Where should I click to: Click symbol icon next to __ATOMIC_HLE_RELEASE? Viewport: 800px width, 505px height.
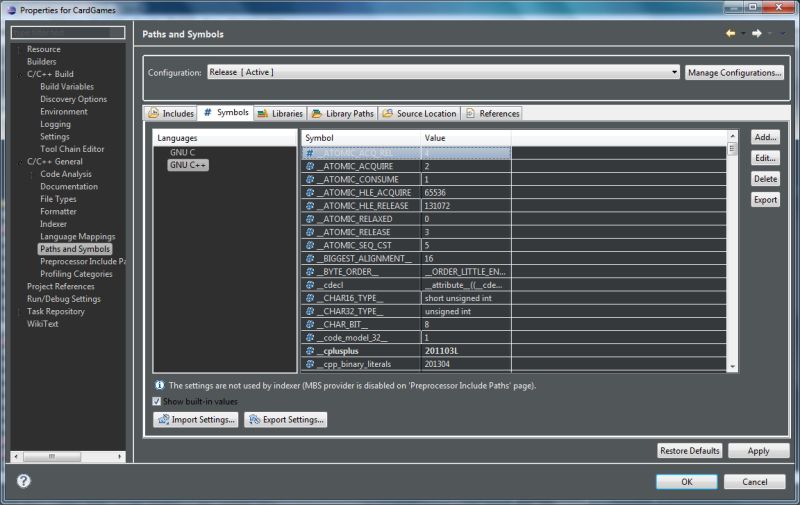(310, 206)
